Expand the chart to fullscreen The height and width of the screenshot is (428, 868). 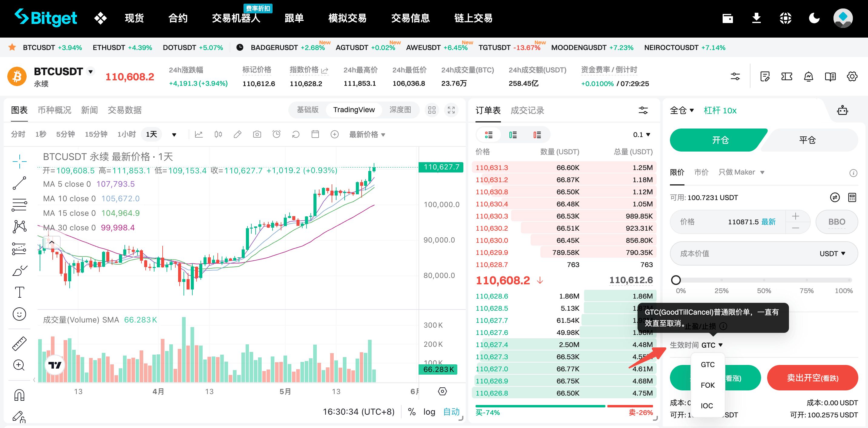451,110
